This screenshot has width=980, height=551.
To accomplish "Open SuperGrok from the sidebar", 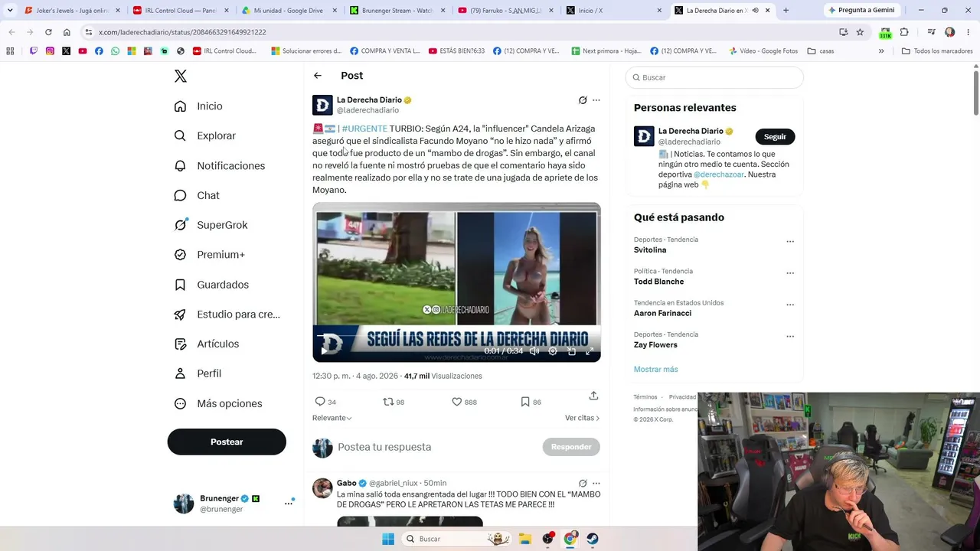I will click(x=211, y=225).
